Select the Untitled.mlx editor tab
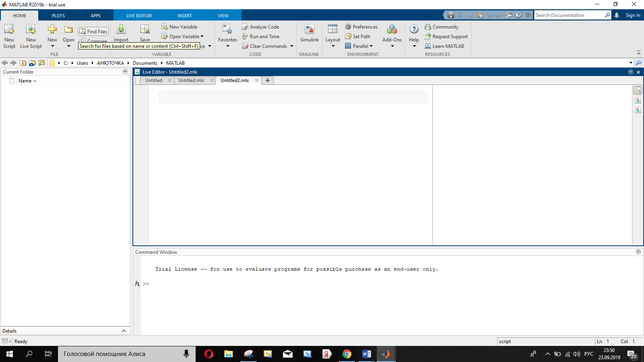Image resolution: width=644 pixels, height=362 pixels. pyautogui.click(x=191, y=80)
